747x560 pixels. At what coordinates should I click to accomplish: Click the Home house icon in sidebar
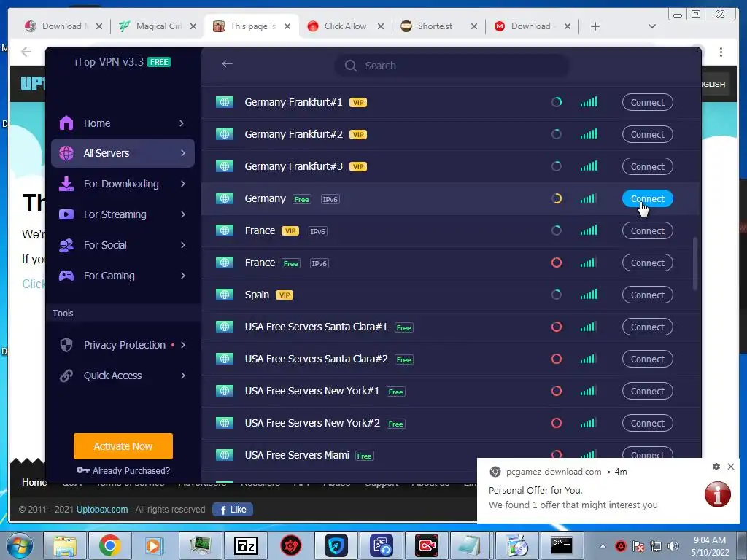[x=66, y=122]
